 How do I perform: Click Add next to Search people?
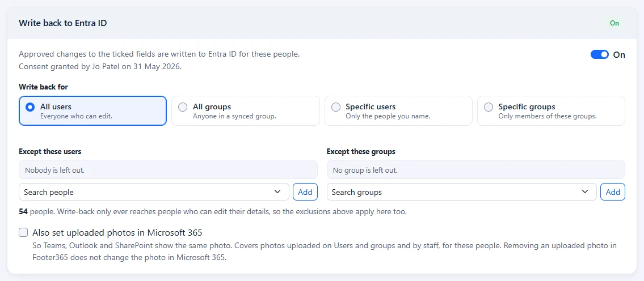305,192
